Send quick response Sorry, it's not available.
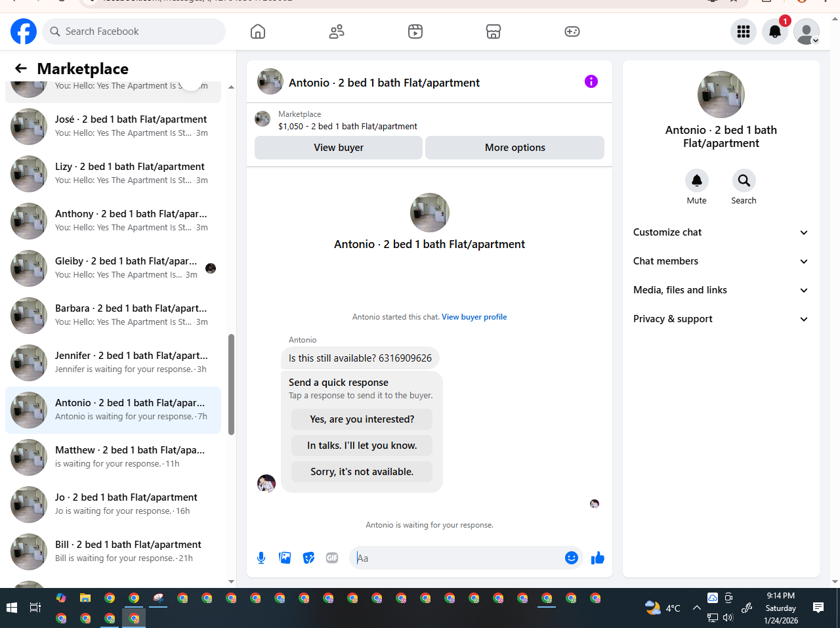This screenshot has height=628, width=840. (x=362, y=472)
